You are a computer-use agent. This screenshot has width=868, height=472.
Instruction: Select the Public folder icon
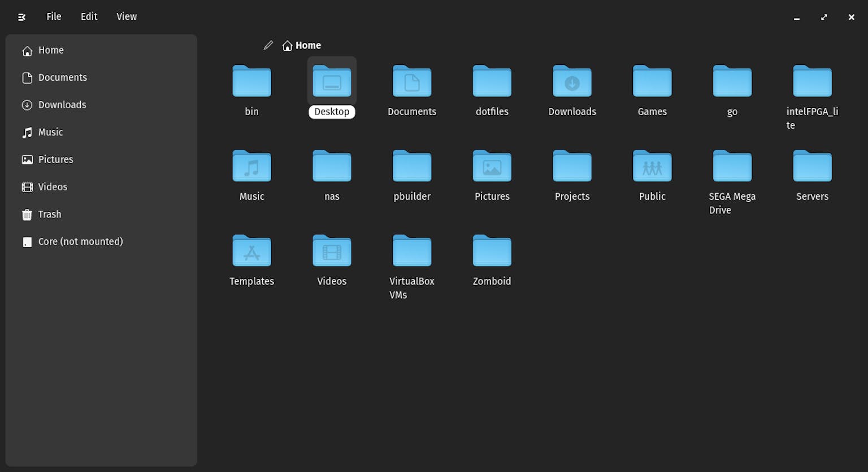point(652,167)
